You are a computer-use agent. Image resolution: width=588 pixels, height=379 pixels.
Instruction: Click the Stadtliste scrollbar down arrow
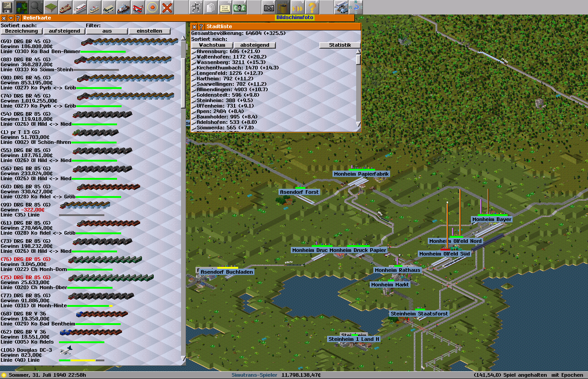pyautogui.click(x=358, y=124)
